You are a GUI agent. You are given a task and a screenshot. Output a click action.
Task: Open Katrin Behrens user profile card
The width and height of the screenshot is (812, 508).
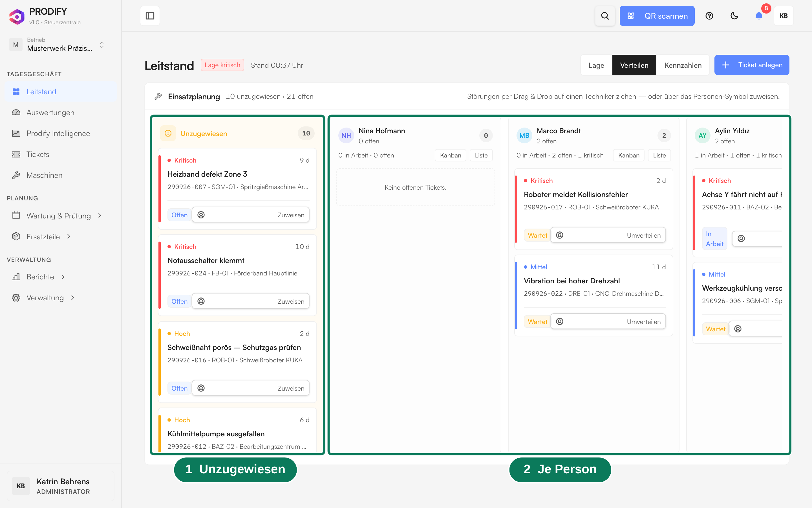(60, 486)
